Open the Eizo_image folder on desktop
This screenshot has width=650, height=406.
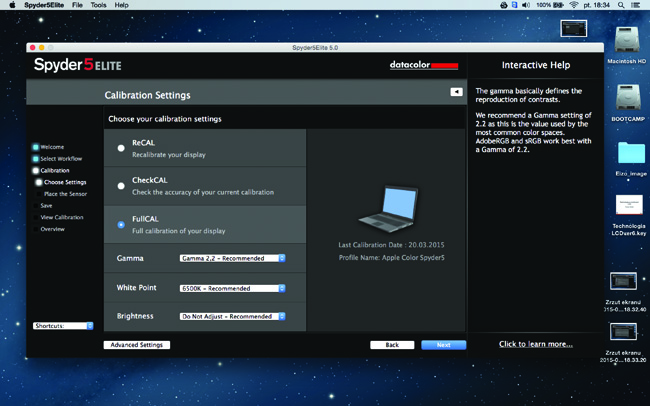point(630,153)
